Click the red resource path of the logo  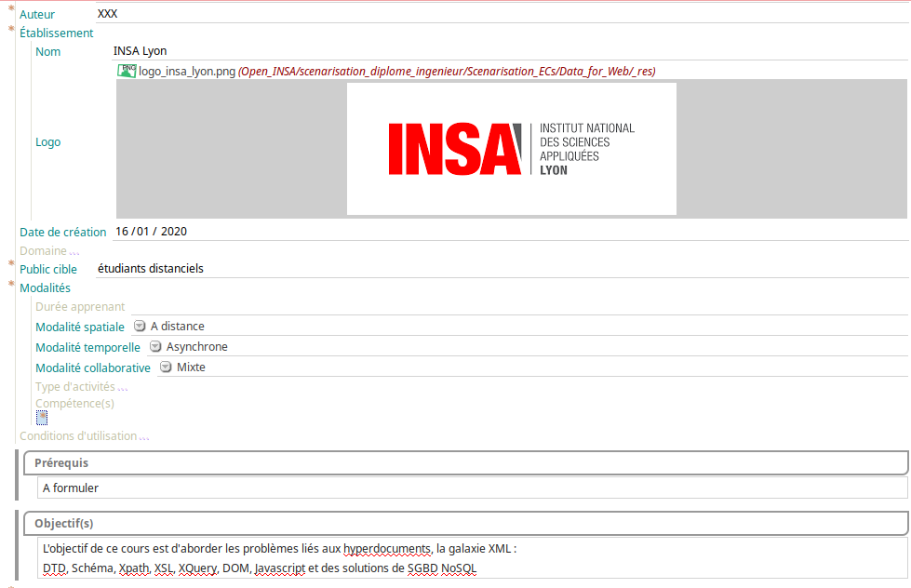click(x=447, y=72)
